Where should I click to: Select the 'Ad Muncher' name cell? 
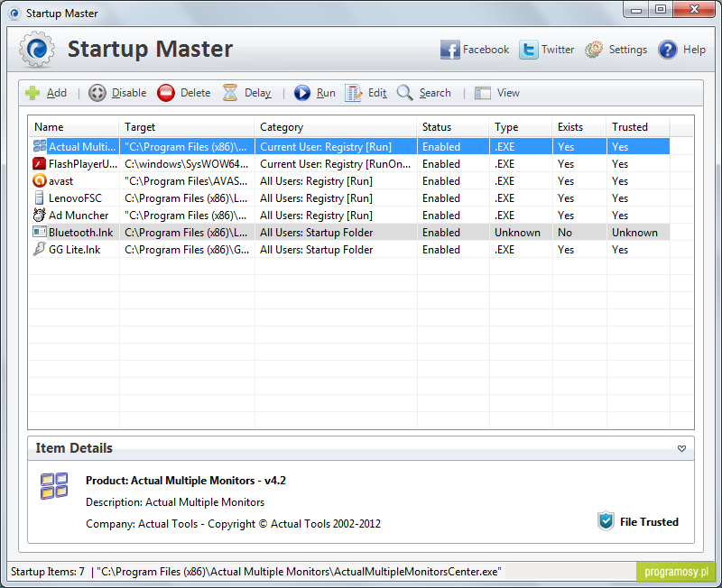click(79, 215)
